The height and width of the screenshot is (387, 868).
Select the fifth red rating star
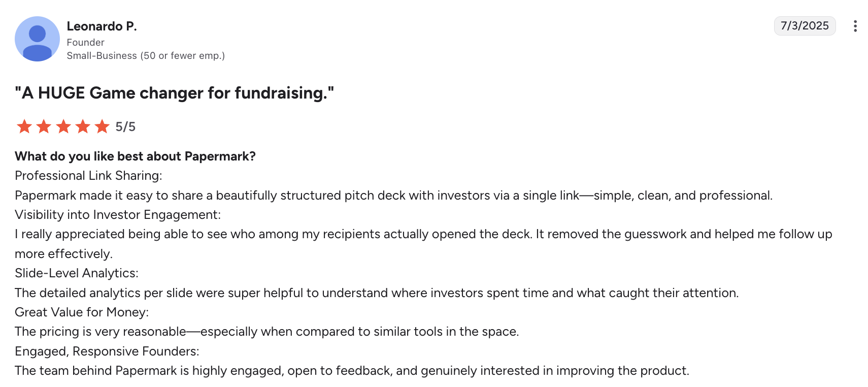click(x=103, y=126)
